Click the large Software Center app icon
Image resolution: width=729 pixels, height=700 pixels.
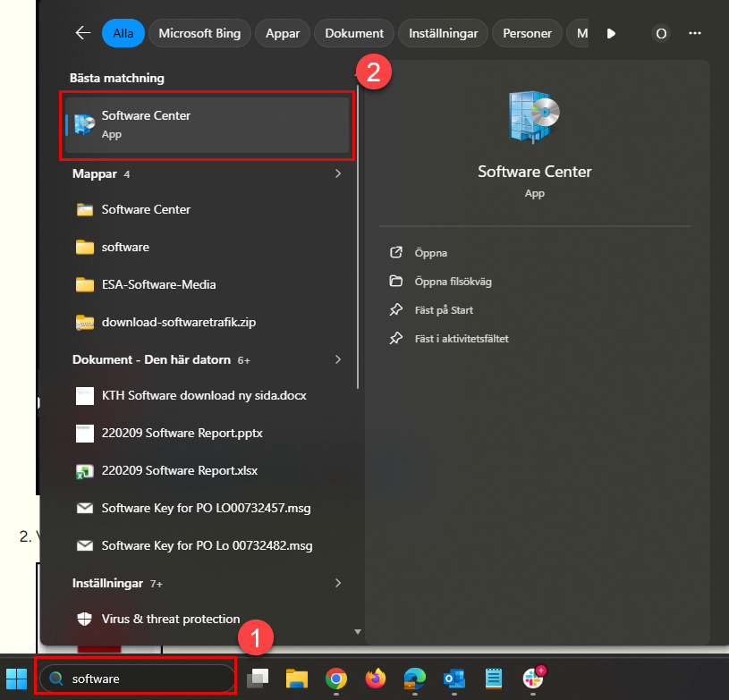[534, 116]
